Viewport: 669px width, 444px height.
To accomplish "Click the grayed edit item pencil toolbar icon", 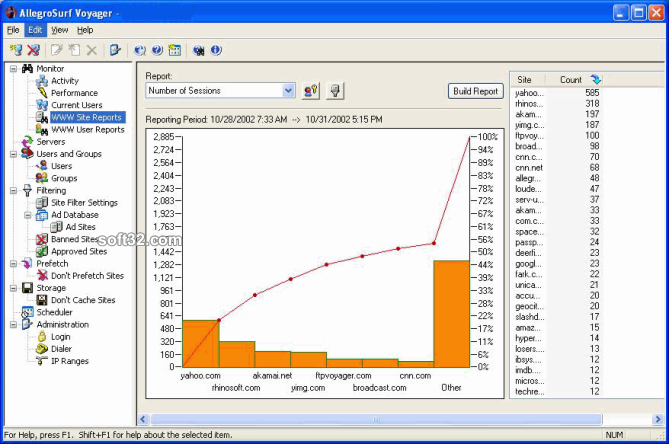I will (56, 50).
